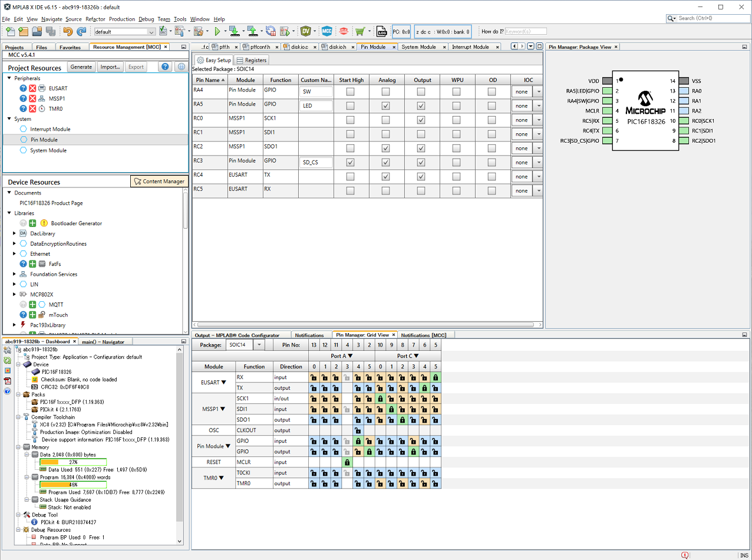Open help for the EUSART peripheral
The height and width of the screenshot is (560, 752).
pos(23,88)
